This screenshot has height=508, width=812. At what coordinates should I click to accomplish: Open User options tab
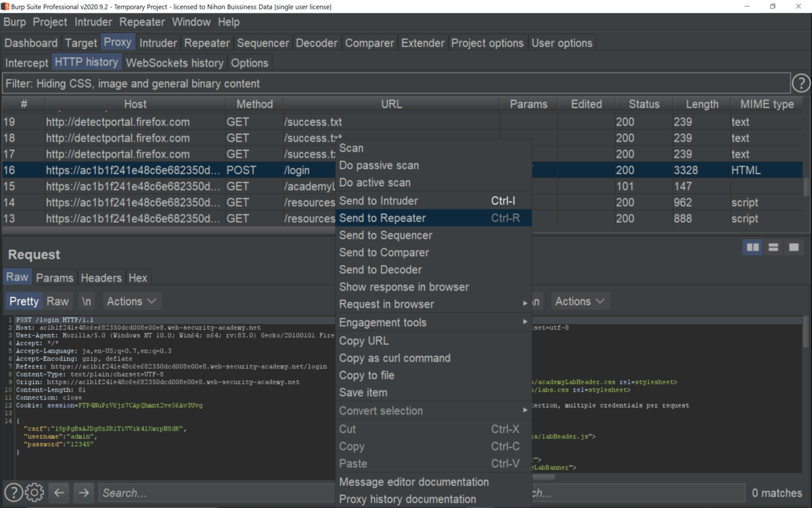click(x=562, y=43)
